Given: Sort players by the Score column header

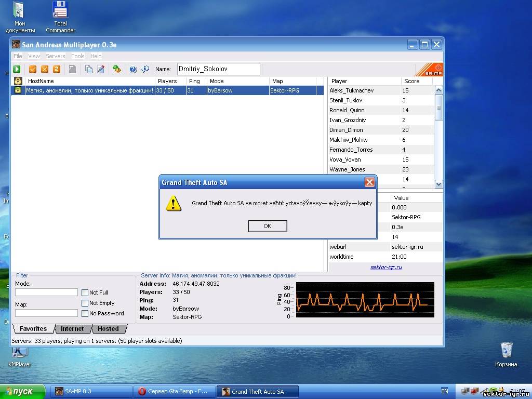Looking at the screenshot, I should (x=417, y=81).
